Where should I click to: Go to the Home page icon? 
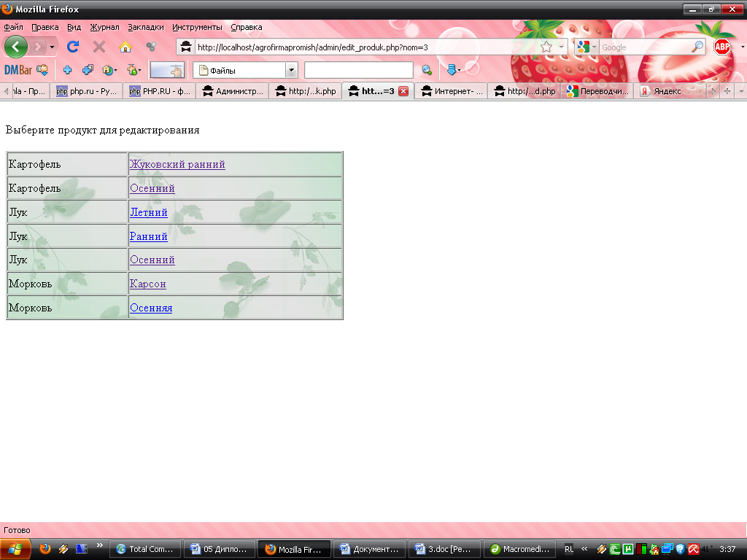click(125, 47)
